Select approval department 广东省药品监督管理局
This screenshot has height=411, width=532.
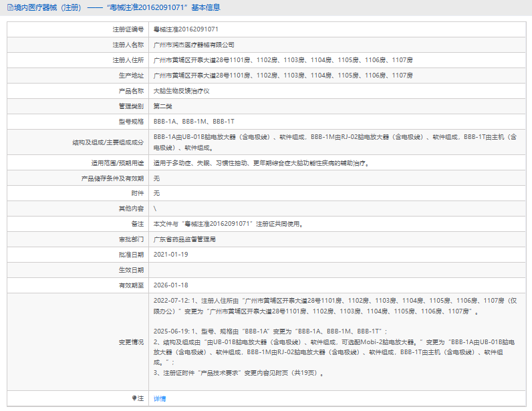coord(184,239)
